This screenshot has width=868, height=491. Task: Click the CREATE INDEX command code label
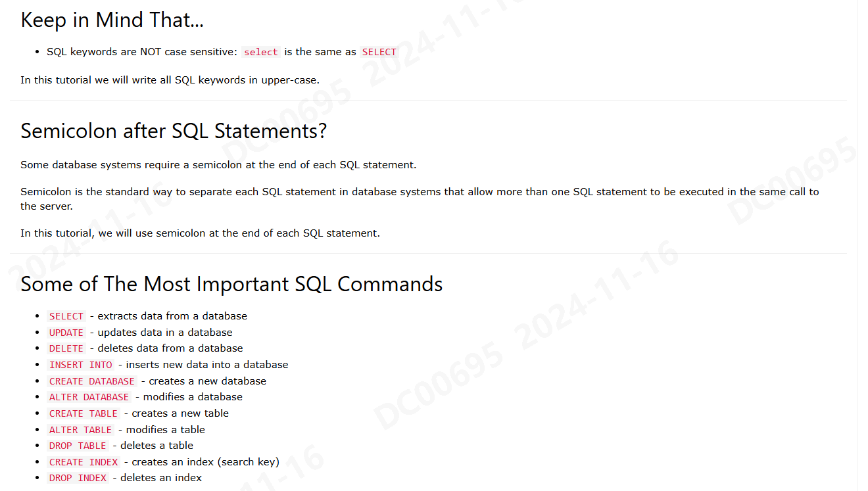[x=84, y=462]
